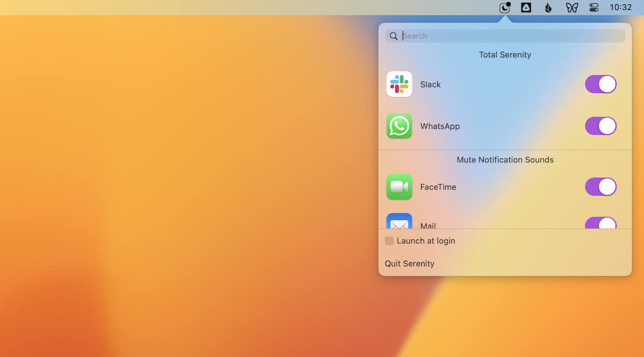Click the Total Serenity section header
Viewport: 644px width, 357px height.
[x=505, y=55]
